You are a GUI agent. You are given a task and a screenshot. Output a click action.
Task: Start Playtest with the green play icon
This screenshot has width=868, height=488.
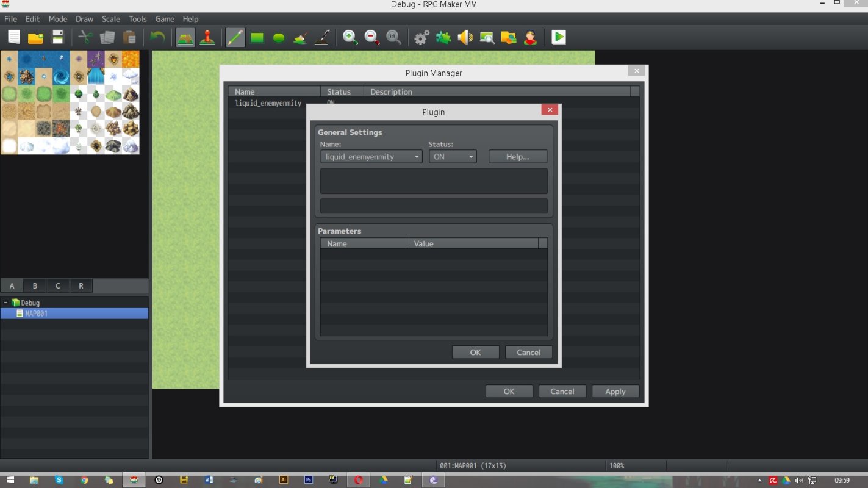click(x=558, y=37)
